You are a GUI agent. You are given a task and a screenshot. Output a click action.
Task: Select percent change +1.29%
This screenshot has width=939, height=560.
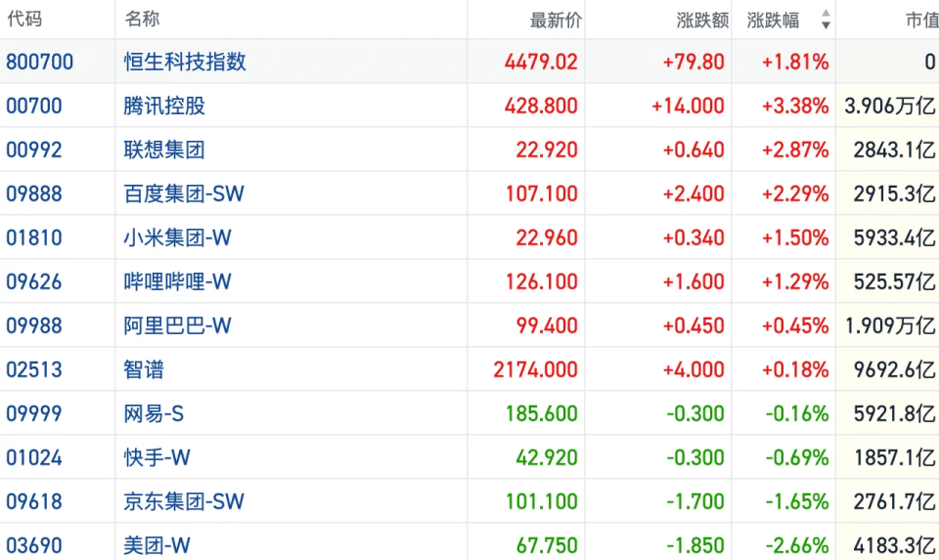tap(795, 281)
